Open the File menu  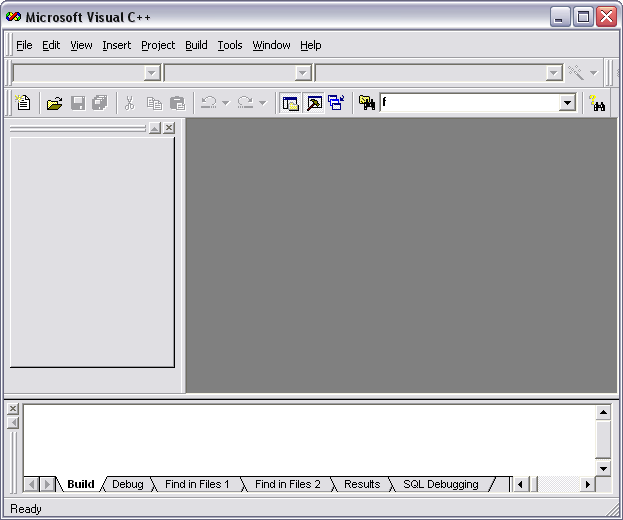pos(24,45)
